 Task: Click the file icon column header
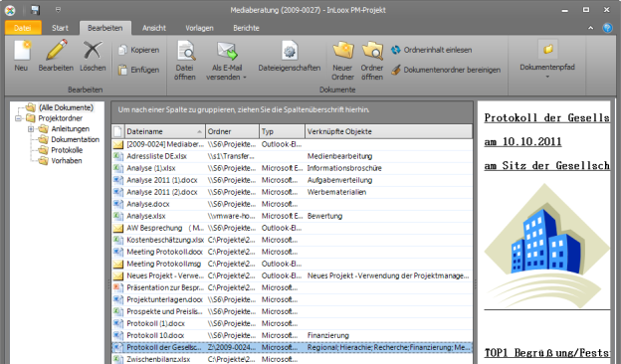(x=118, y=131)
